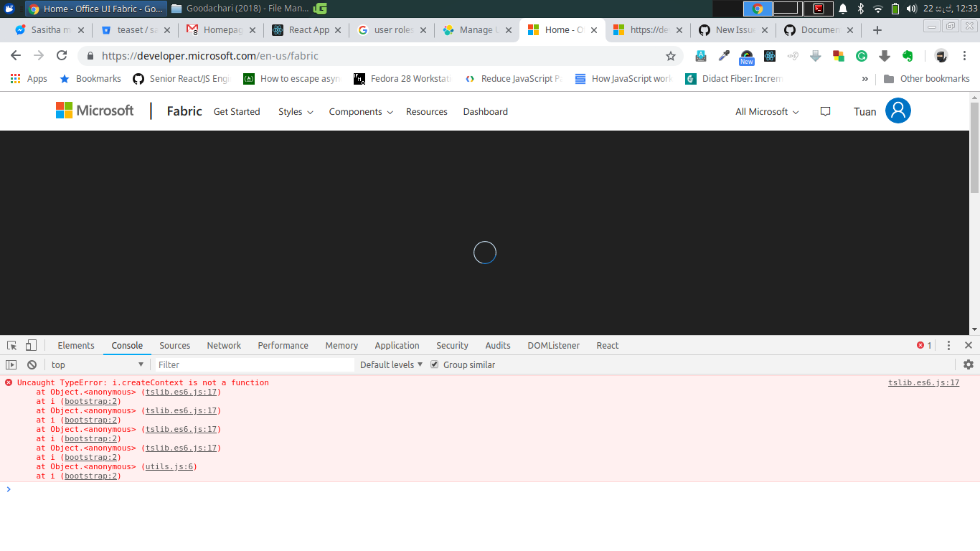This screenshot has height=551, width=980.
Task: Open the React Developer Tools extension
Action: [x=769, y=55]
